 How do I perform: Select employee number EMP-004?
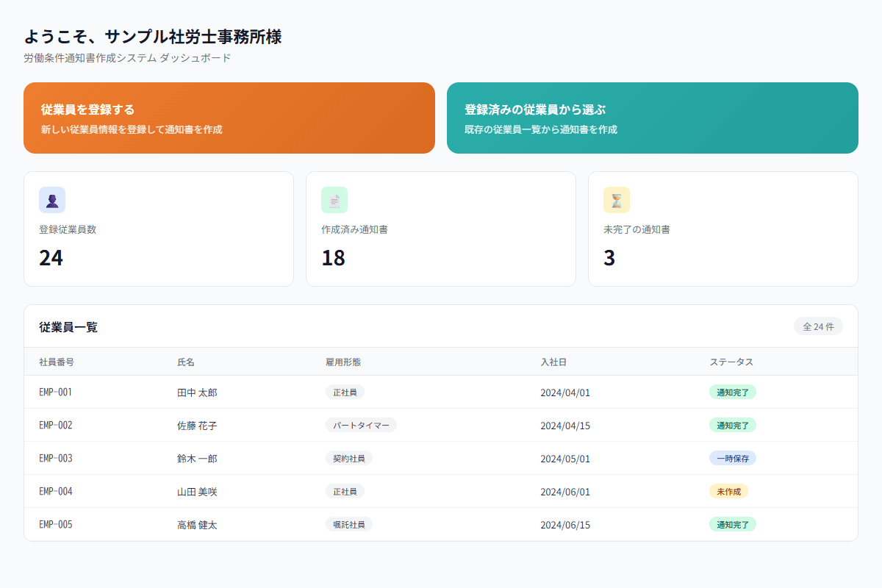pos(56,492)
